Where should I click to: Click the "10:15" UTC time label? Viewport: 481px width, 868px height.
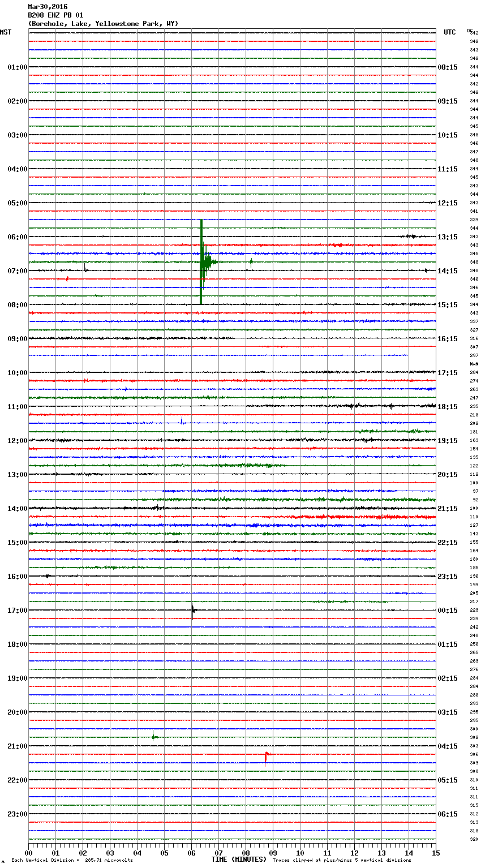(448, 135)
